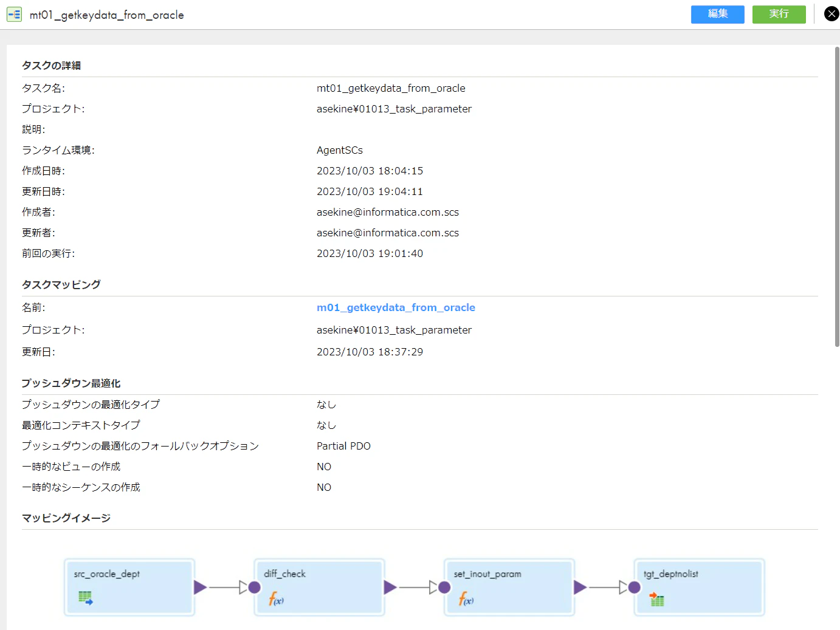Select the src_oracle_dept node thumbnail

129,587
